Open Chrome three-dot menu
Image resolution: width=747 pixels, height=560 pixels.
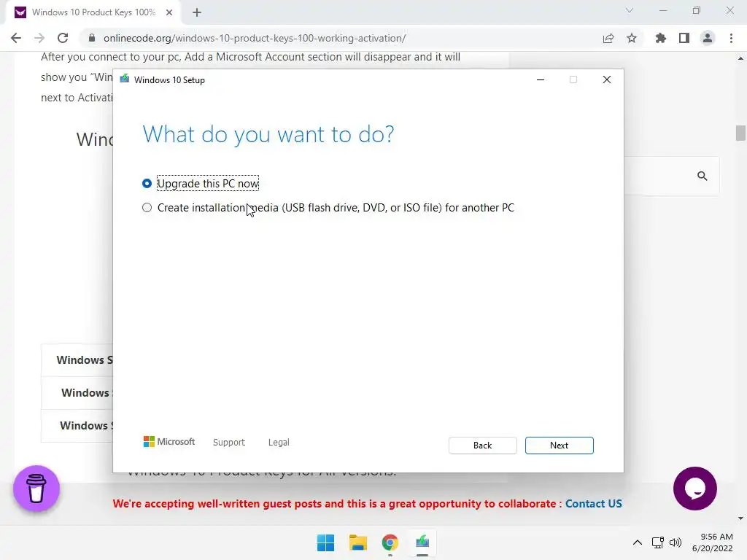[731, 38]
